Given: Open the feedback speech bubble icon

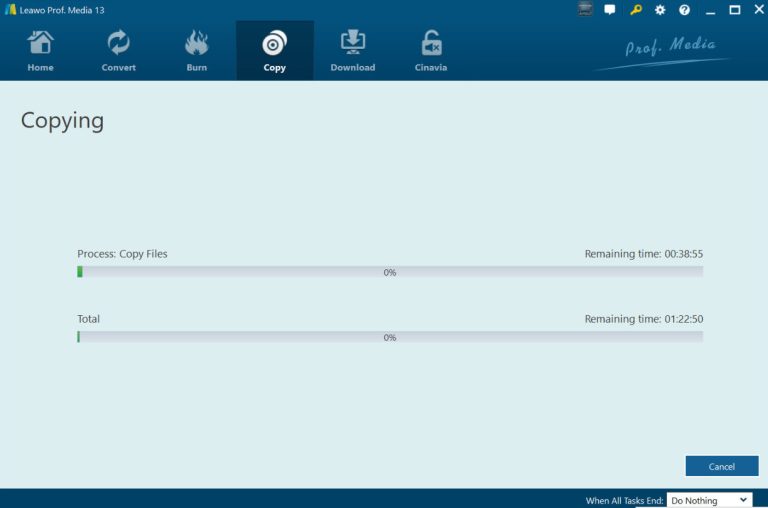Looking at the screenshot, I should coord(610,10).
